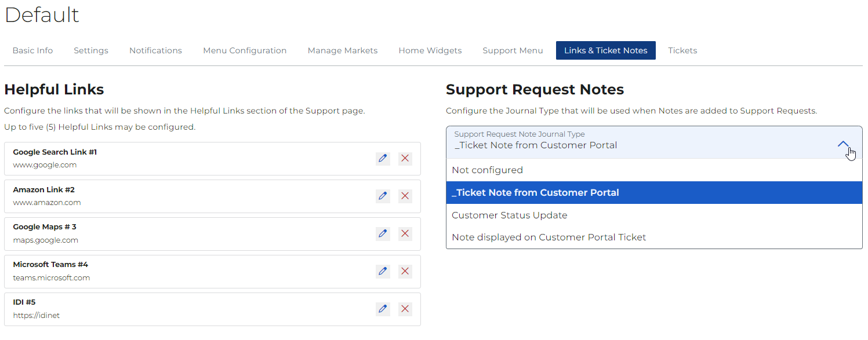This screenshot has height=340, width=868.
Task: Remove Amazon Link #2 using red X
Action: [405, 196]
